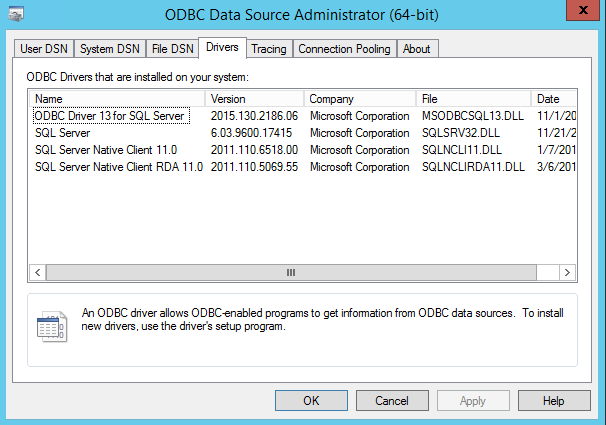
Task: Show the About tab
Action: 417,49
